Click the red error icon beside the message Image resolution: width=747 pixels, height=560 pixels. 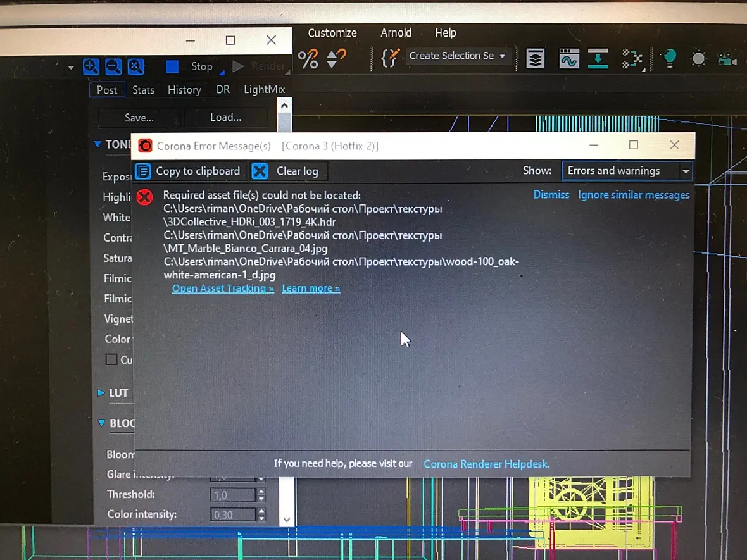pyautogui.click(x=145, y=197)
